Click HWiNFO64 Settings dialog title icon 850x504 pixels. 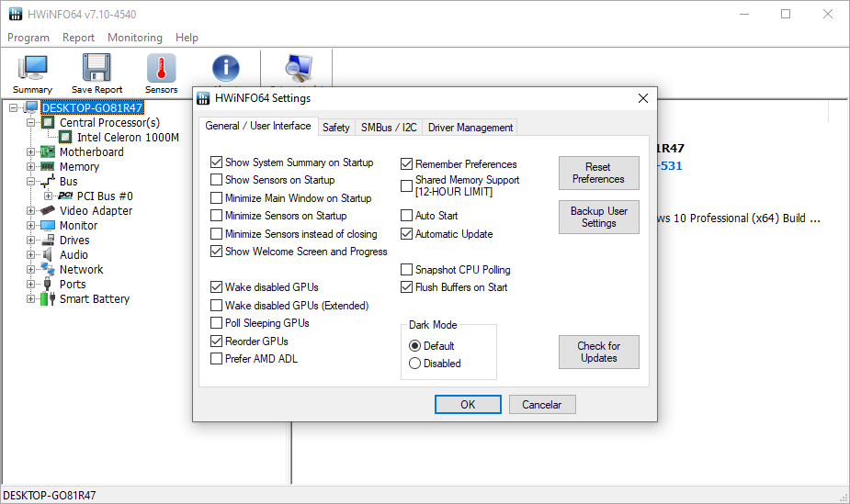(203, 98)
